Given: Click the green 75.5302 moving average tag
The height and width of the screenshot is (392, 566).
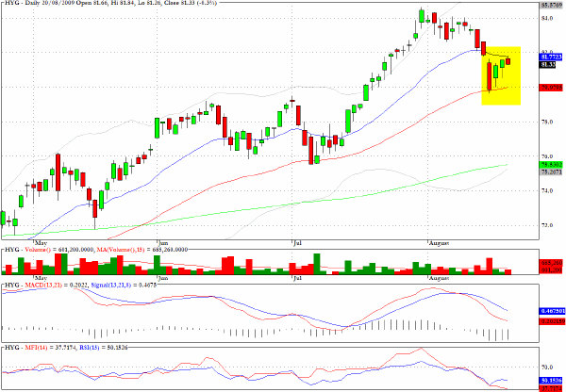Looking at the screenshot, I should click(x=551, y=165).
